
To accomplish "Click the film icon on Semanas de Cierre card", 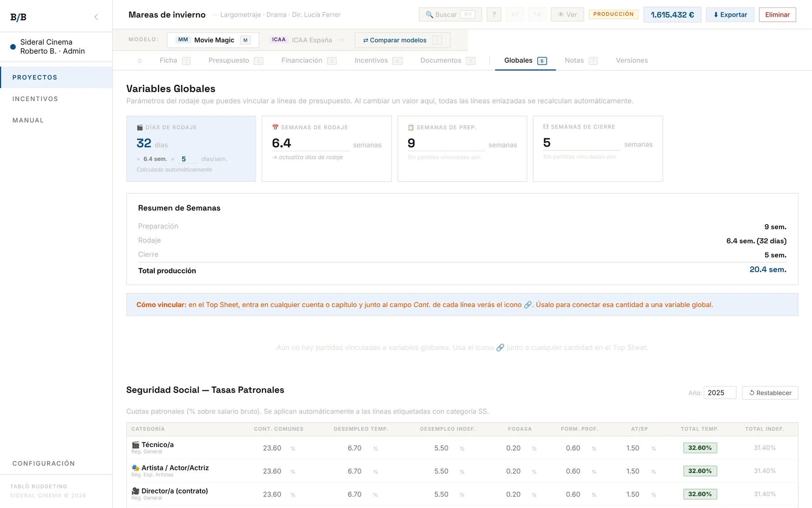I will tap(546, 127).
